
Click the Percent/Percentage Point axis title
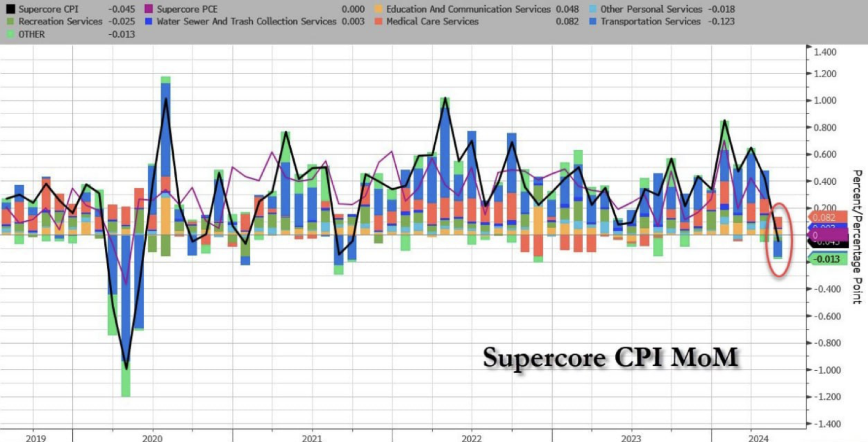coord(857,237)
